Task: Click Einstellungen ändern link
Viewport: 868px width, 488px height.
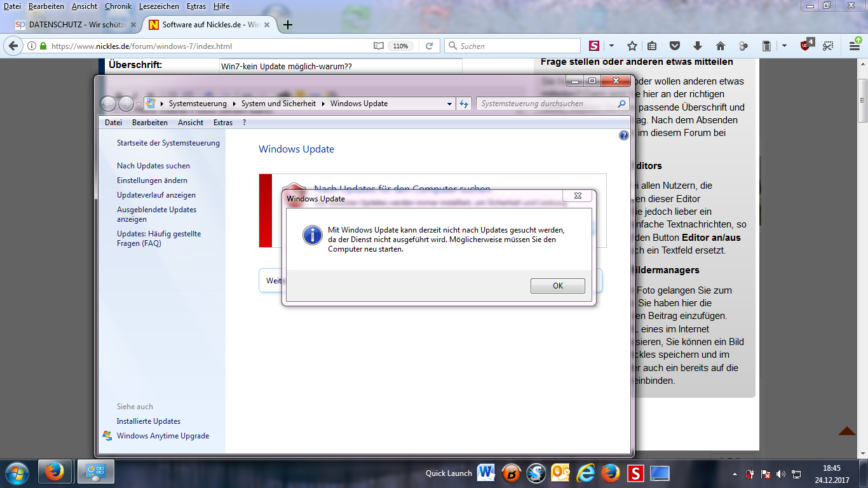Action: coord(152,180)
